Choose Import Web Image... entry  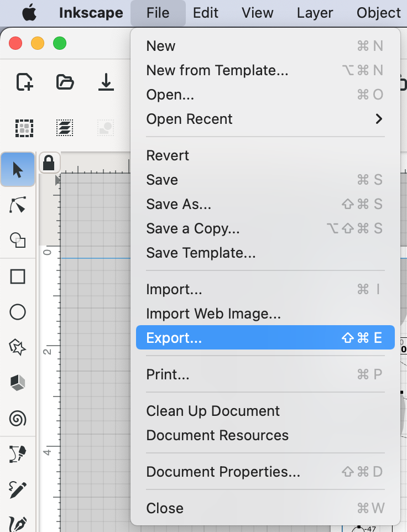pyautogui.click(x=265, y=314)
